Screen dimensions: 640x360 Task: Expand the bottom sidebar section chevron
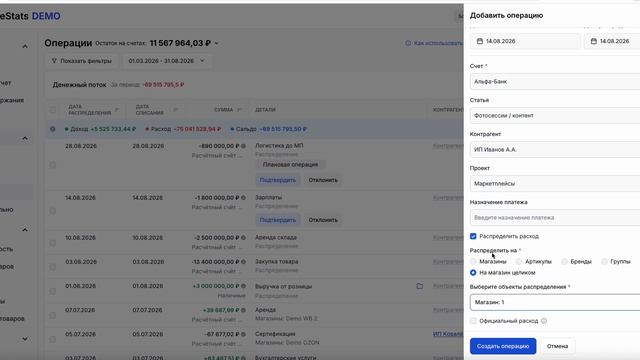point(25,339)
